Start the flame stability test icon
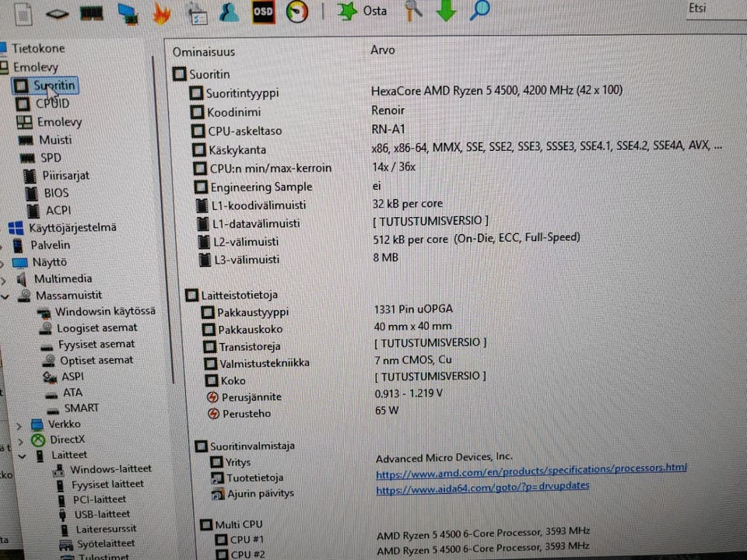Viewport: 747px width, 560px height. pos(162,13)
